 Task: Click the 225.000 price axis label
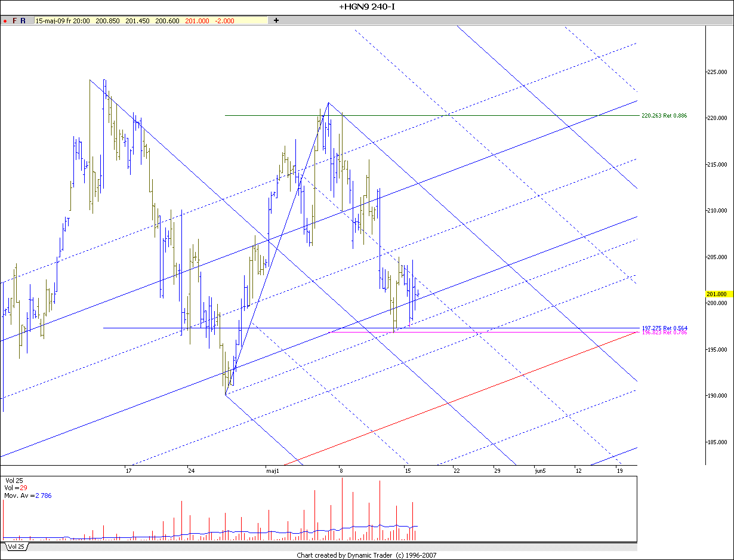(716, 72)
